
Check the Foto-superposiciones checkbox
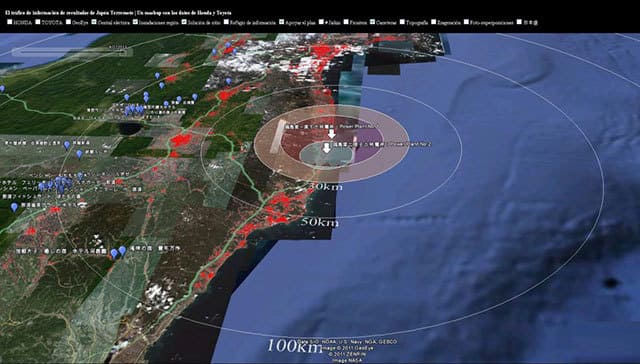click(466, 22)
